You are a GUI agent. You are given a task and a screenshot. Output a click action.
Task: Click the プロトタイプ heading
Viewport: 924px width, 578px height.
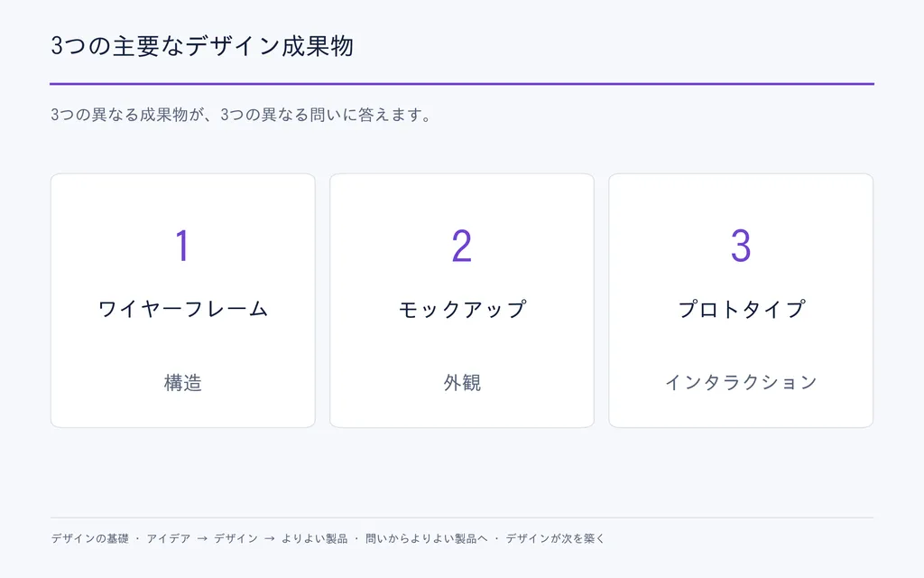tap(741, 309)
